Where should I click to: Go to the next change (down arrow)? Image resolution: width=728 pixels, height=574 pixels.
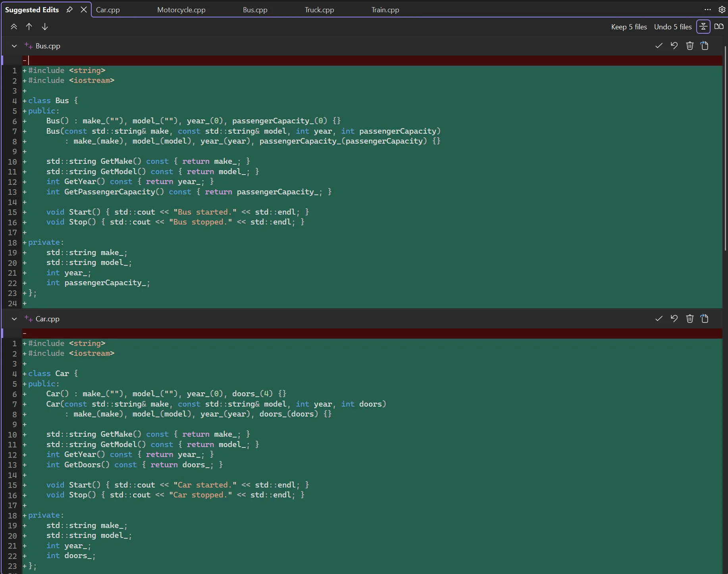(45, 27)
